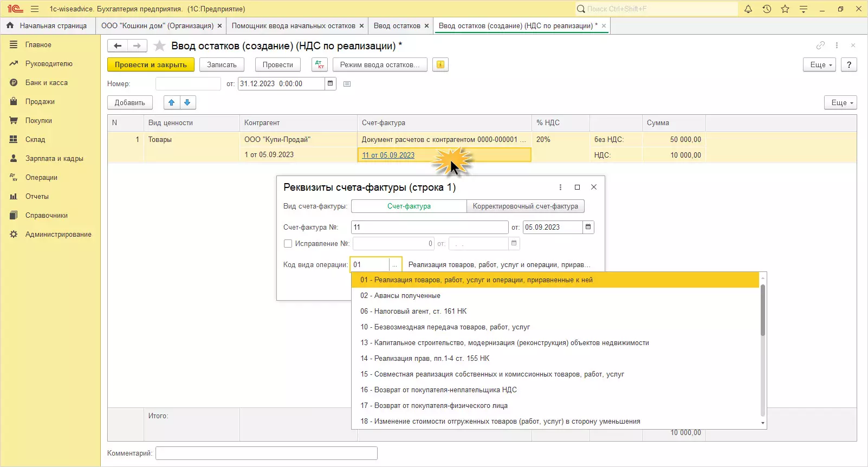Open the notifications bell icon
Viewport: 868px width, 467px height.
pos(748,9)
